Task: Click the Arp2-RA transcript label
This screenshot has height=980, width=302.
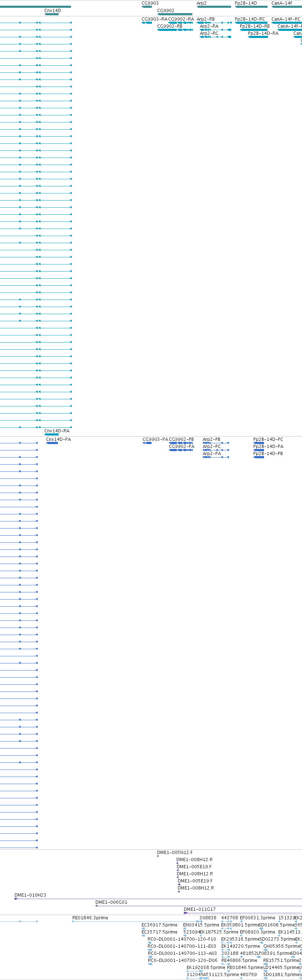Action: [x=209, y=26]
